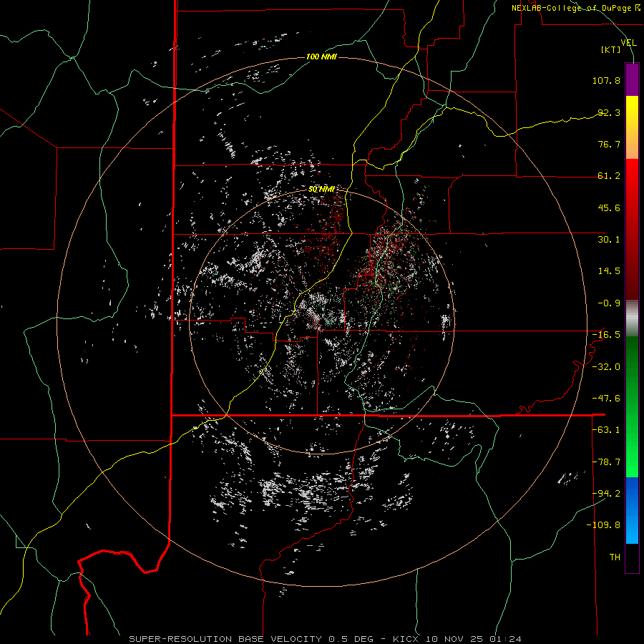Image resolution: width=644 pixels, height=644 pixels.
Task: Click the -0.9 velocity scale value
Action: click(x=609, y=303)
